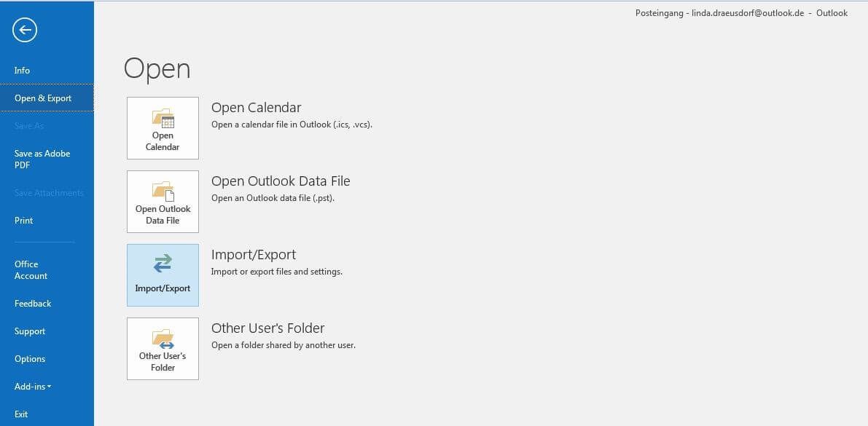Exit Outlook via the Exit entry
Image resolution: width=868 pixels, height=426 pixels.
20,414
